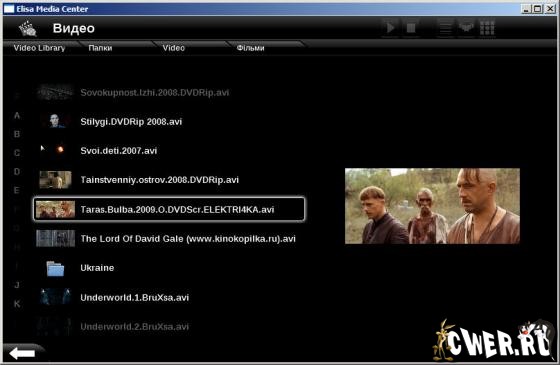The image size is (560, 365).
Task: Go back using the left arrow button
Action: (22, 354)
